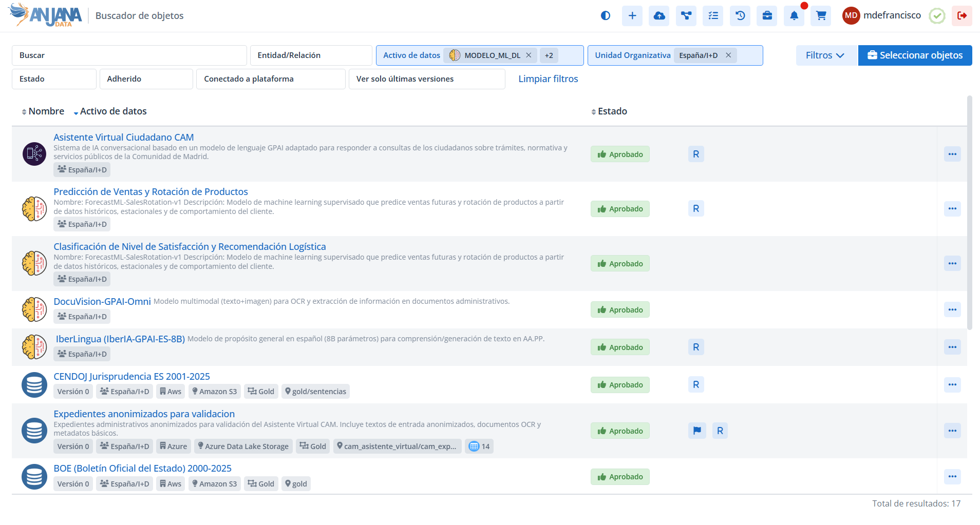Open the more options menu for DocuVision-GPAI-Omni
Image resolution: width=980 pixels, height=525 pixels.
(x=952, y=309)
